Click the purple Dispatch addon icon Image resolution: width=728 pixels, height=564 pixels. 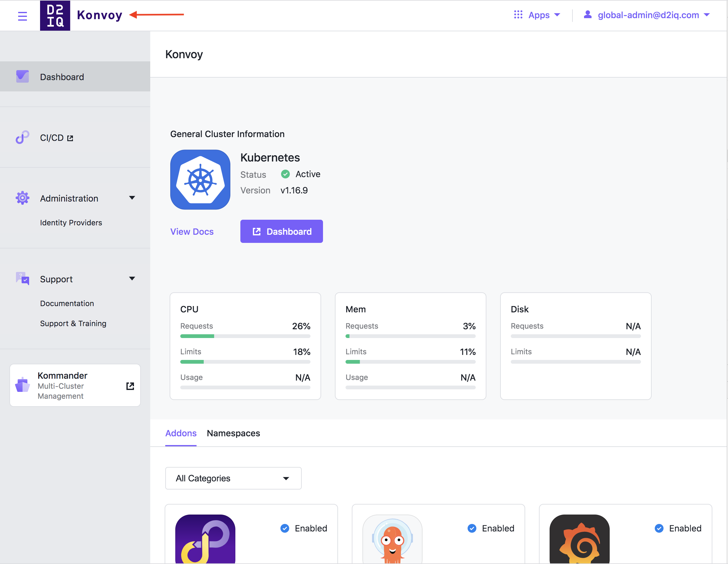coord(205,539)
